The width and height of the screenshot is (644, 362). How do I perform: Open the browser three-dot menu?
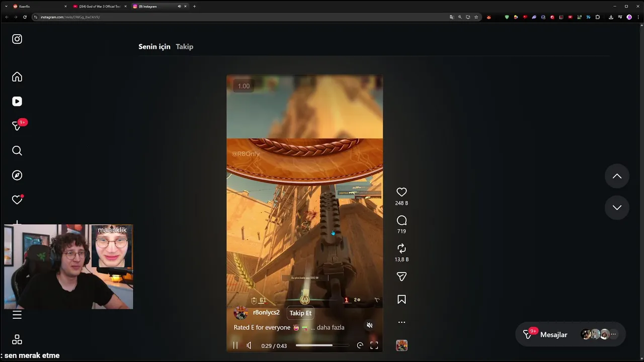[x=638, y=17]
